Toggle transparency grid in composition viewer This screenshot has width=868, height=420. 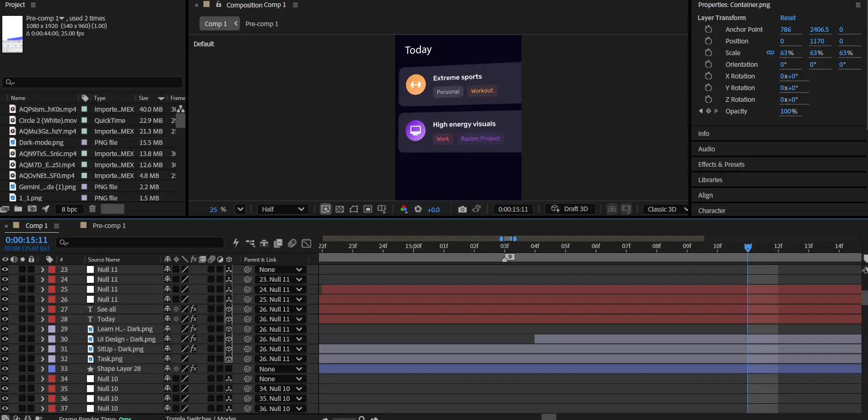[340, 209]
